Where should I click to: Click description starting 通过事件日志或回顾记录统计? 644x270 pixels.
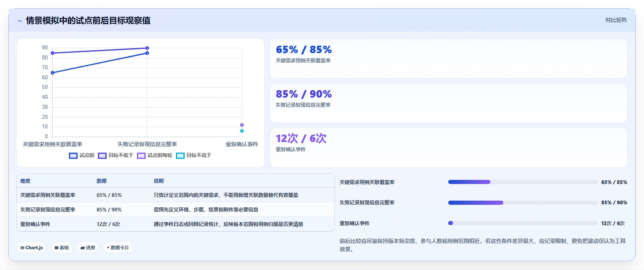pyautogui.click(x=228, y=224)
